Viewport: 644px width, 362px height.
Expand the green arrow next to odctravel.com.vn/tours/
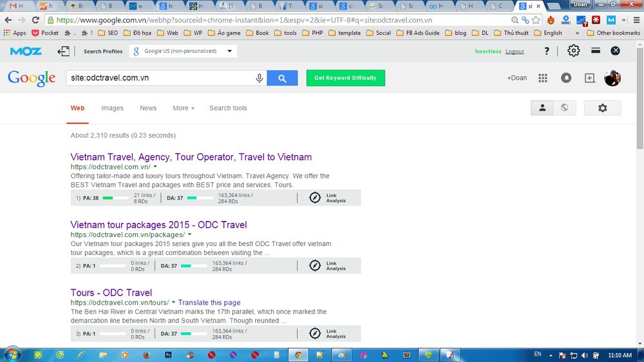coord(173,303)
